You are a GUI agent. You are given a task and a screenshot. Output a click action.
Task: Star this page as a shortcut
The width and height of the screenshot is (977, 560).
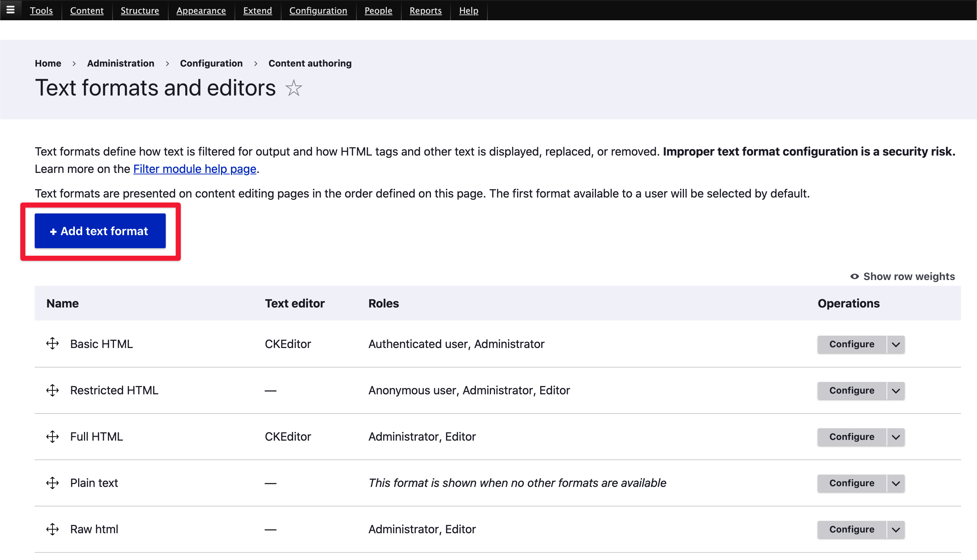click(x=293, y=89)
